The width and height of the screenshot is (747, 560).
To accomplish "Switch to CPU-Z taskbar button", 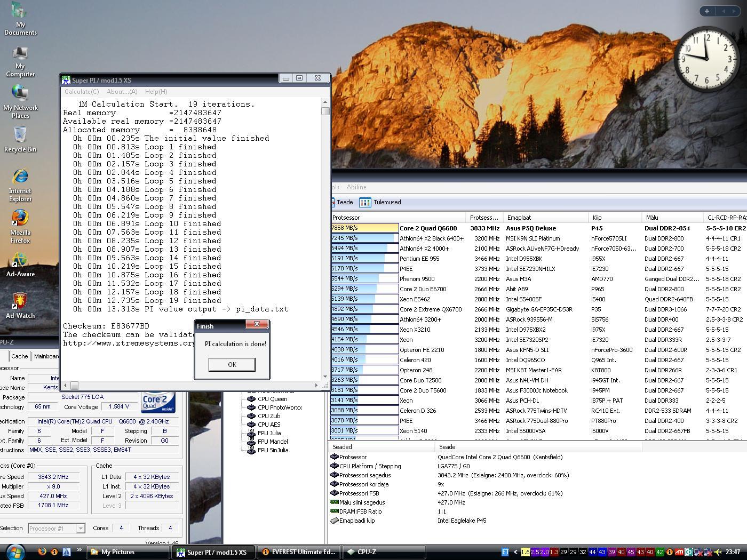I will pos(384,552).
